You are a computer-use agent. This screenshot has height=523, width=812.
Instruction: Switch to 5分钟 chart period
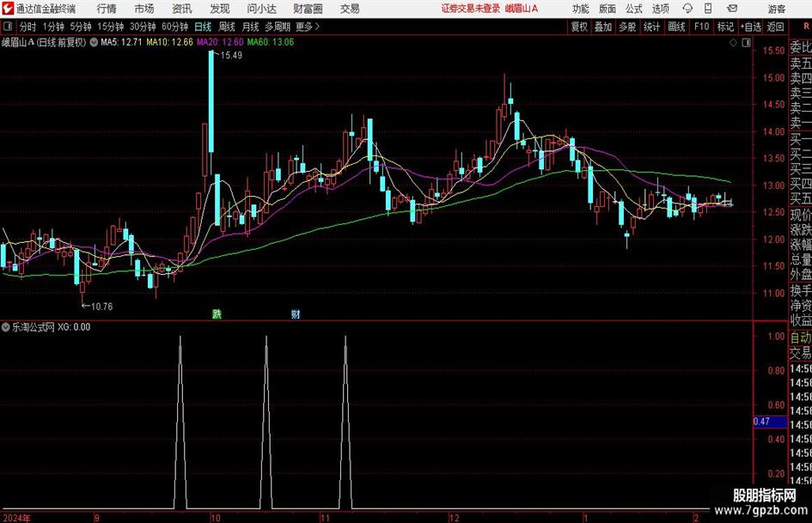point(81,27)
